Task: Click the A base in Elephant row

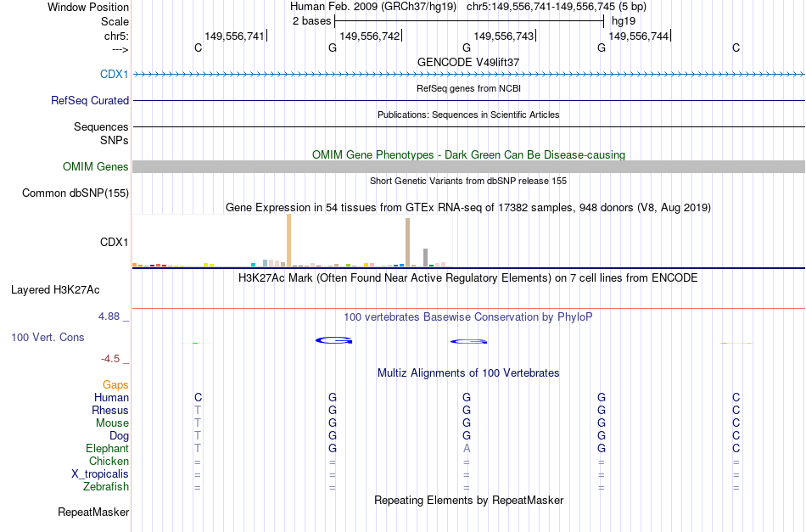Action: coord(467,448)
